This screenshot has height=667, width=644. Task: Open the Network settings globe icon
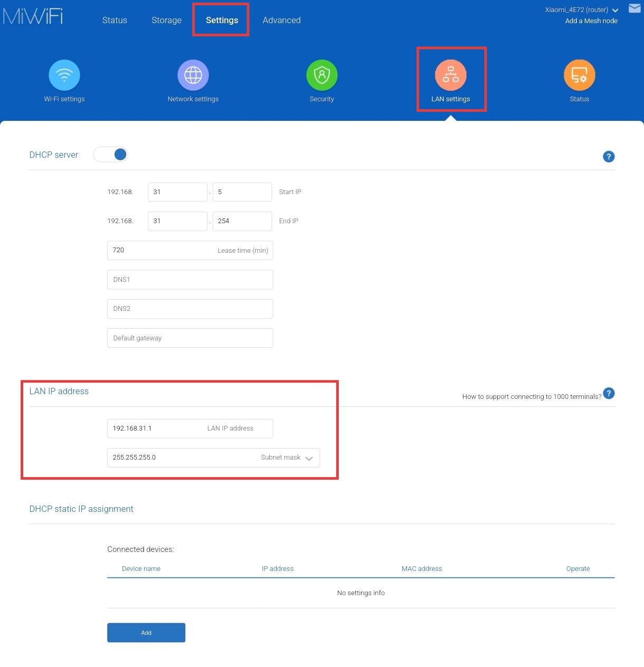click(193, 75)
